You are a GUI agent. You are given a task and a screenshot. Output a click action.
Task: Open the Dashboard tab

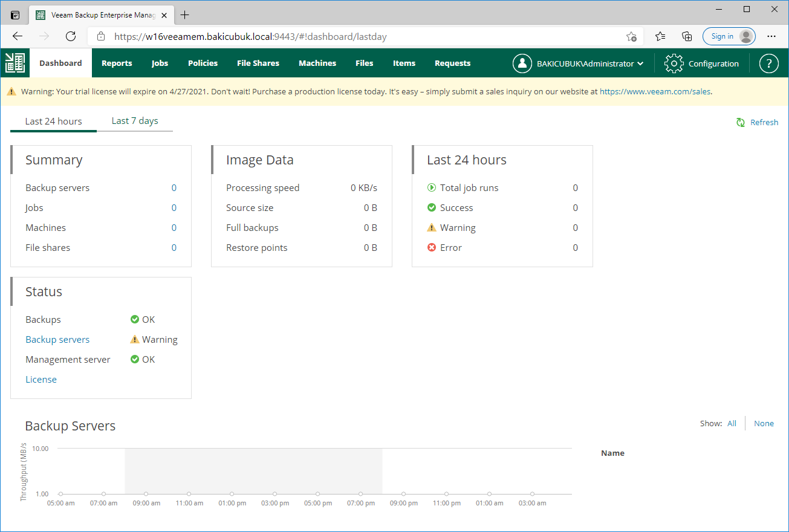coord(60,63)
